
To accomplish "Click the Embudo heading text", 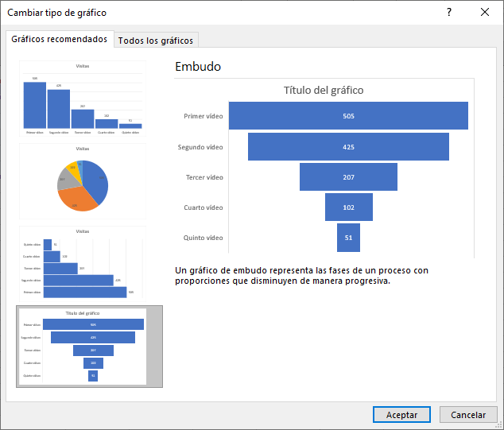I will point(198,67).
